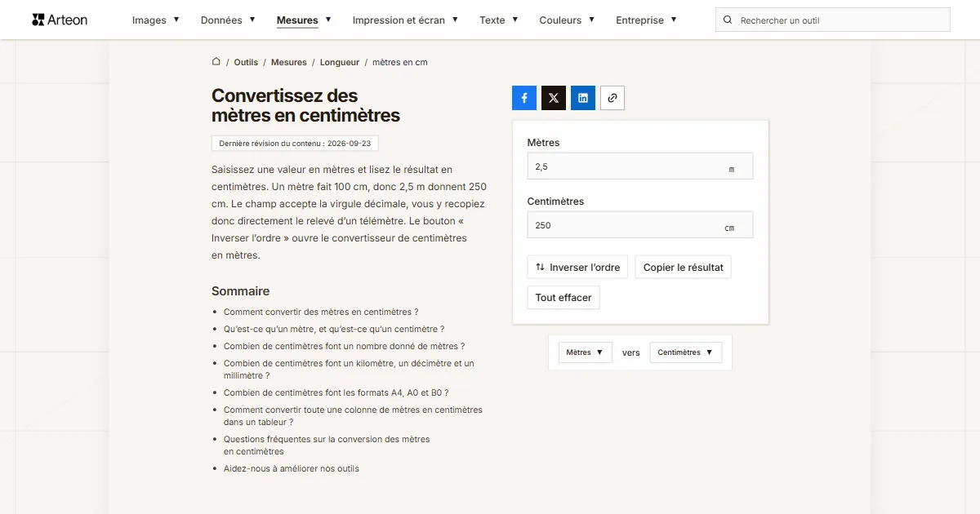Open 'formats A4, A0 et B0' summary link
This screenshot has width=980, height=514.
point(336,392)
